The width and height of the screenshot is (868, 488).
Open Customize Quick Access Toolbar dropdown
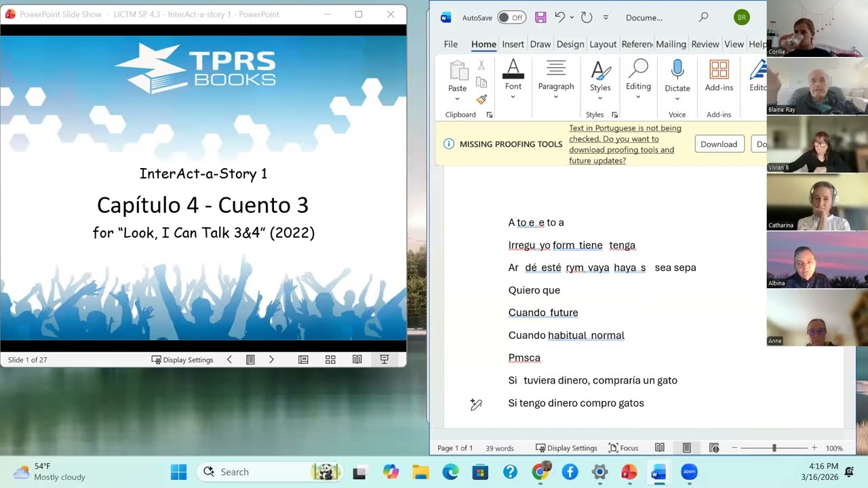pyautogui.click(x=606, y=18)
